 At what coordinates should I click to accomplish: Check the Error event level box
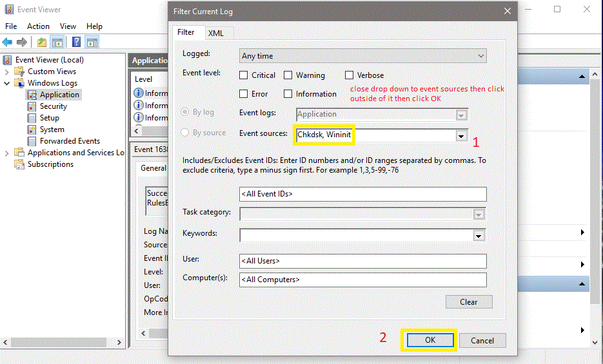(243, 93)
